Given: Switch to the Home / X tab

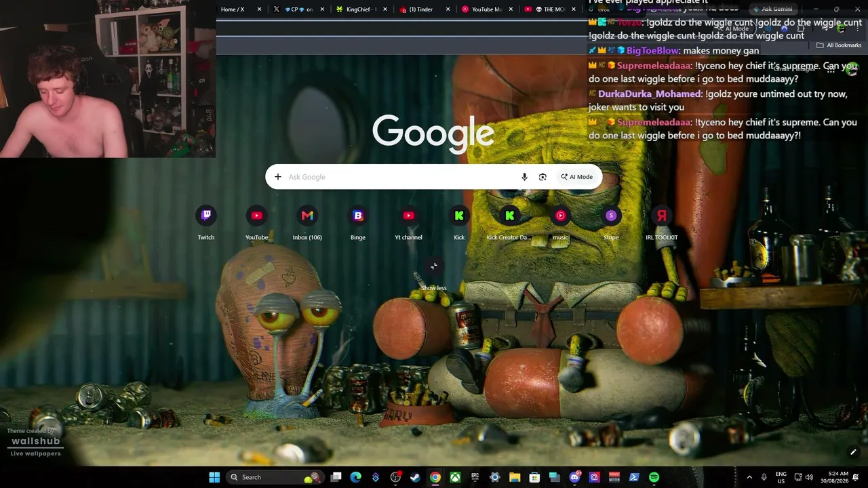Looking at the screenshot, I should [x=241, y=9].
